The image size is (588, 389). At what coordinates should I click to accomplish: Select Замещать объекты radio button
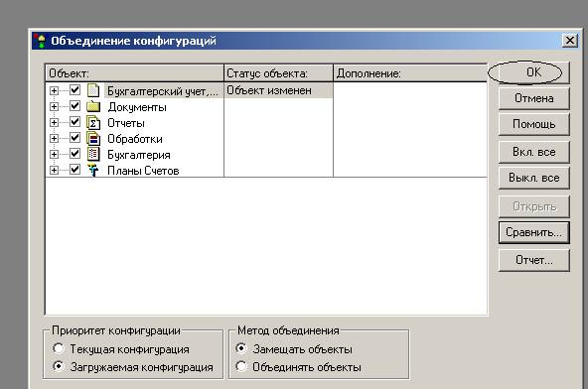(241, 348)
